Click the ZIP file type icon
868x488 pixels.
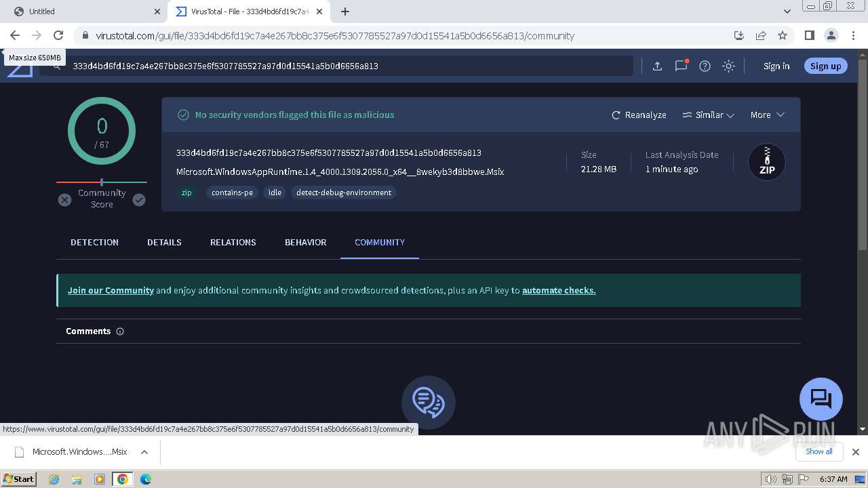coord(767,162)
